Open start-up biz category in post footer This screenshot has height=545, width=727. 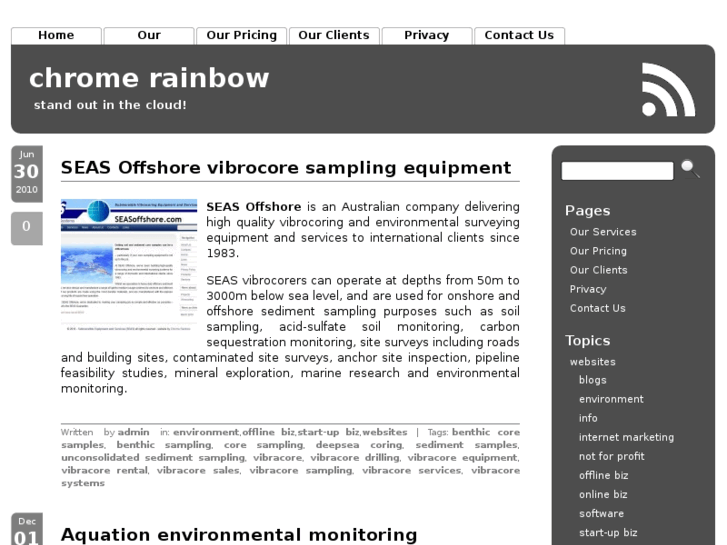[x=328, y=432]
